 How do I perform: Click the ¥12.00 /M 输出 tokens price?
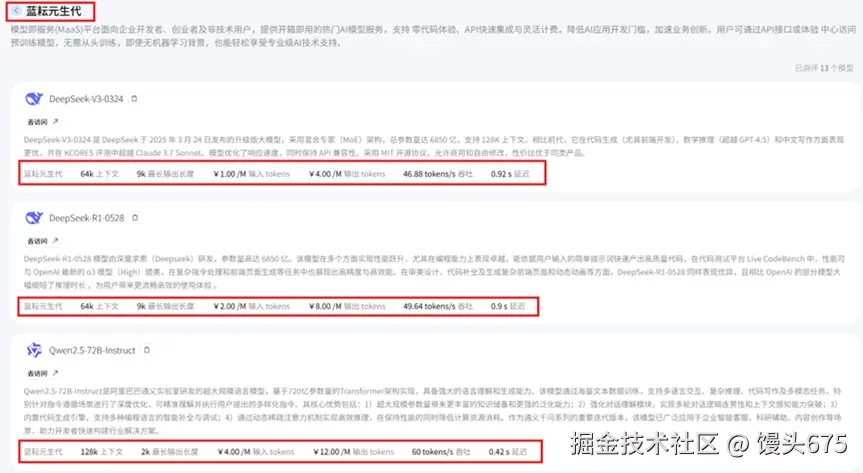[354, 452]
